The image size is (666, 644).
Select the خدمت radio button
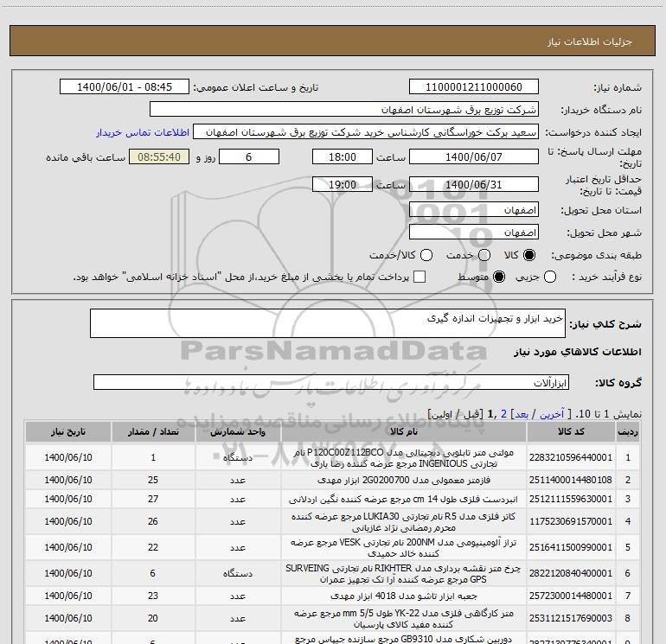click(x=484, y=255)
